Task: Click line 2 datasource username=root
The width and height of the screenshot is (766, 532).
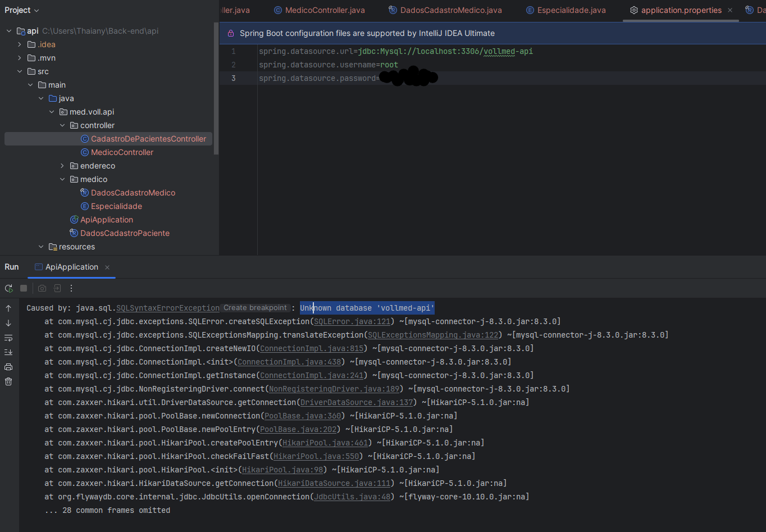Action: tap(329, 65)
